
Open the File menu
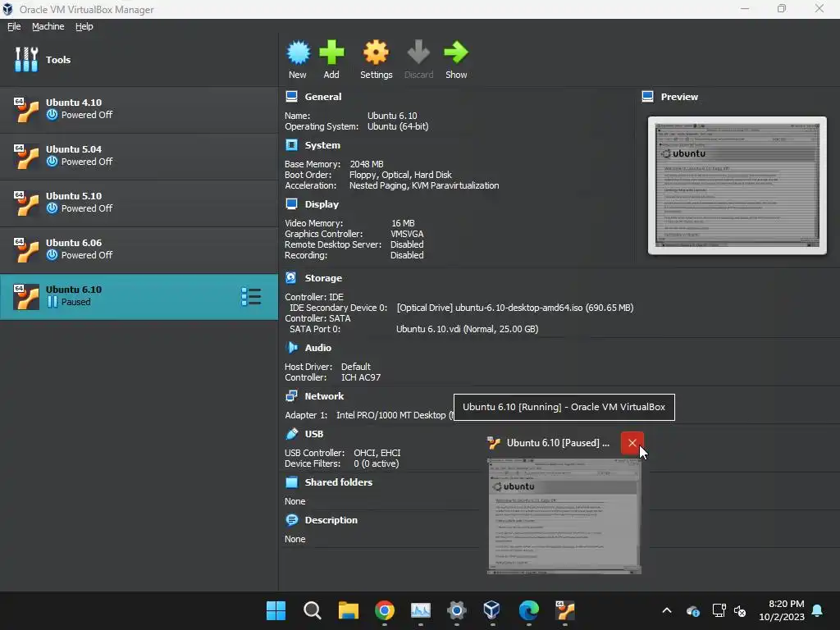pyautogui.click(x=14, y=26)
